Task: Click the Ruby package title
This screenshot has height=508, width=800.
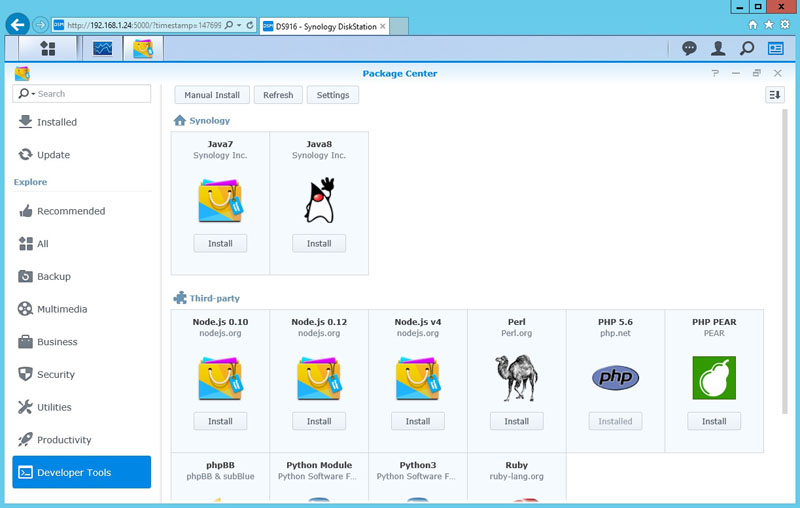Action: (x=516, y=465)
